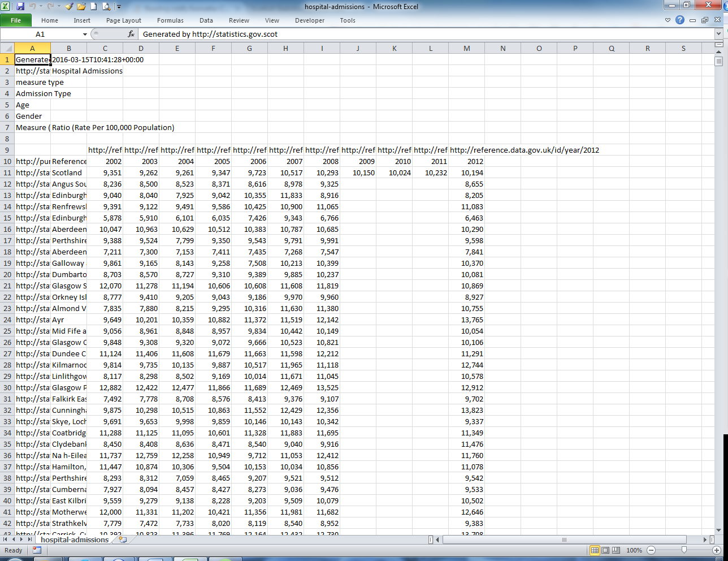Go to the first sheet tab
This screenshot has height=561, width=728.
pos(6,540)
